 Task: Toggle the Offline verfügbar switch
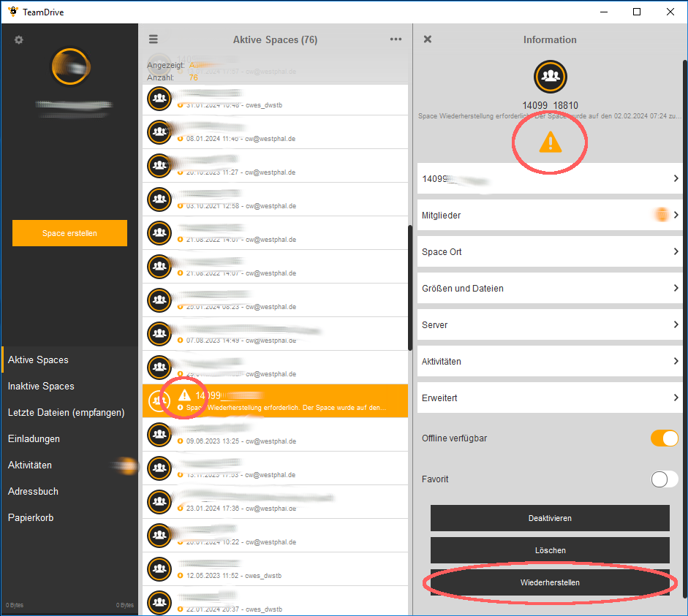point(664,438)
